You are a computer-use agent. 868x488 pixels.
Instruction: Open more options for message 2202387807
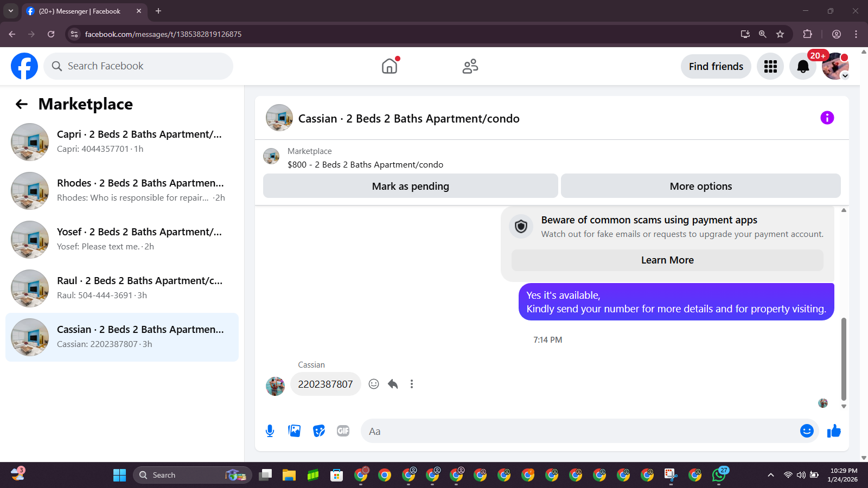click(412, 384)
